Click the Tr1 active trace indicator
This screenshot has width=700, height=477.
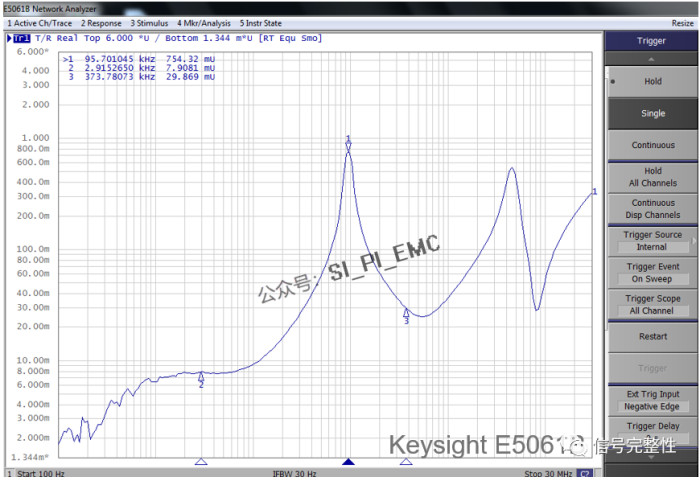21,38
